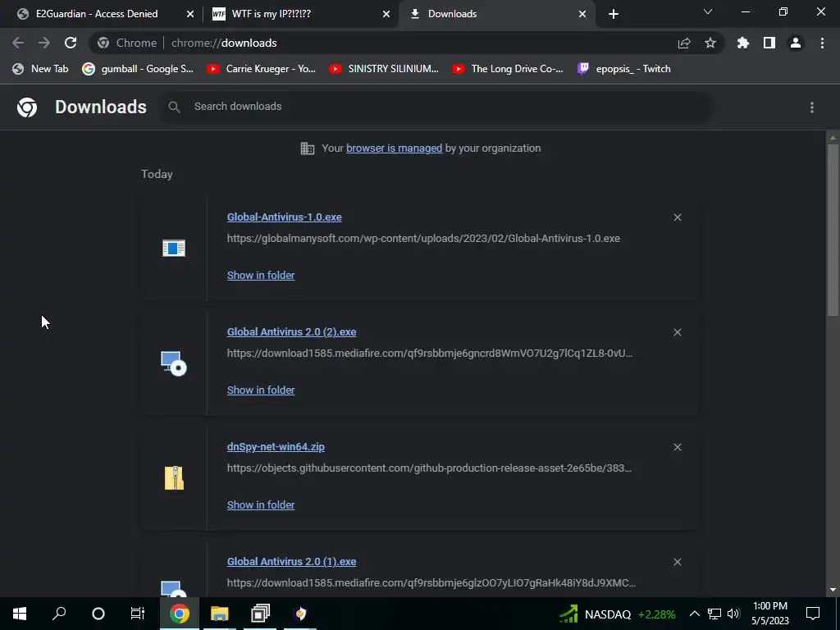Viewport: 840px width, 630px height.
Task: Open the SINISTRY SILINIUM bookmark
Action: (x=384, y=69)
